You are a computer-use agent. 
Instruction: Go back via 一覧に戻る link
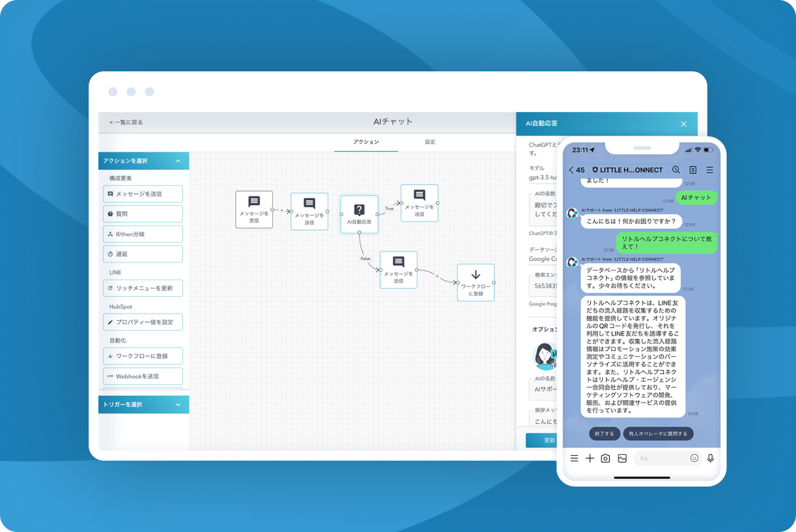(x=126, y=122)
